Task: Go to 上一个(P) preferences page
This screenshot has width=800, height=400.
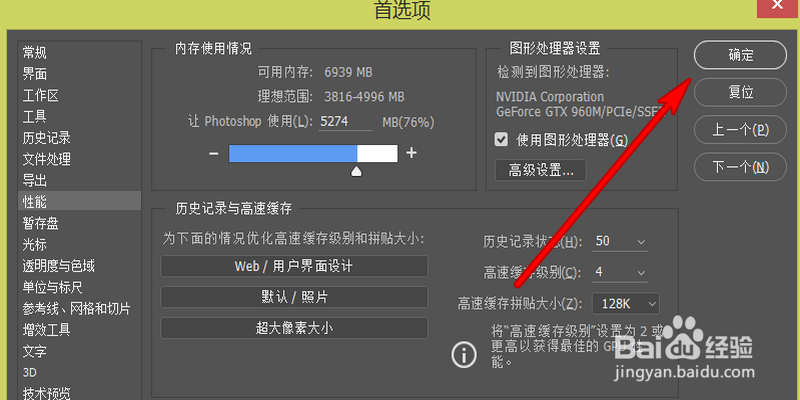Action: tap(740, 130)
